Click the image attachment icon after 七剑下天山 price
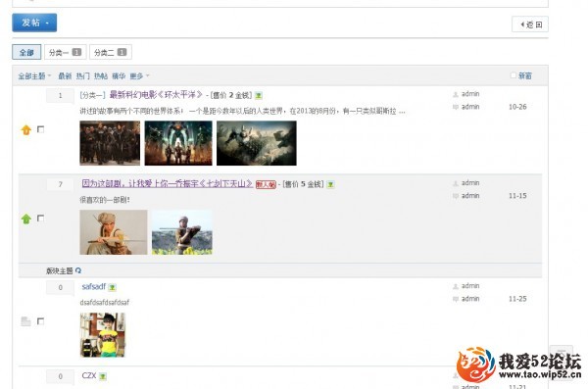This screenshot has width=588, height=389. click(330, 184)
